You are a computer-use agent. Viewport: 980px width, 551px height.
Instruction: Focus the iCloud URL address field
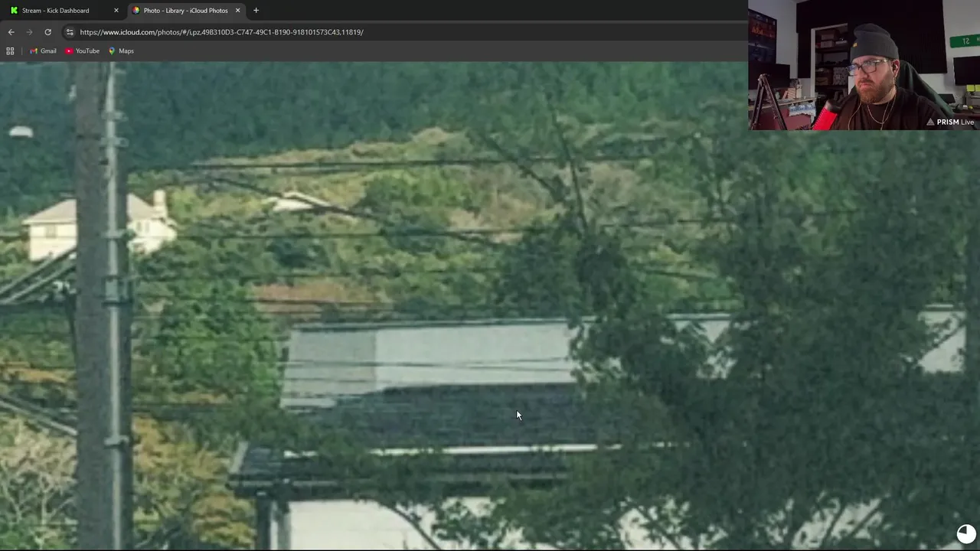(x=406, y=32)
